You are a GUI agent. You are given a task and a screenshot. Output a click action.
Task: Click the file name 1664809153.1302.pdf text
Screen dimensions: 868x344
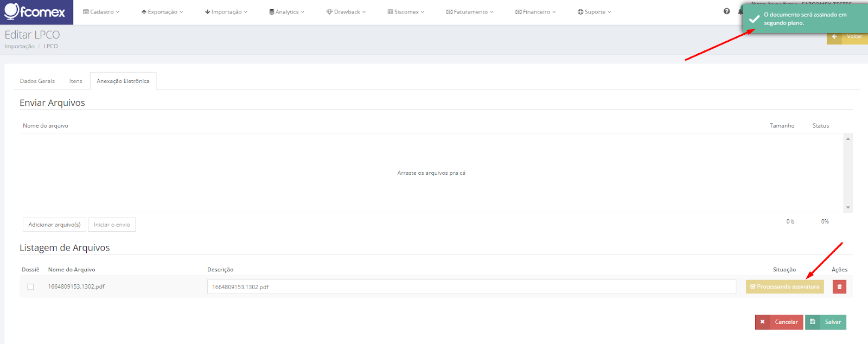[x=76, y=286]
